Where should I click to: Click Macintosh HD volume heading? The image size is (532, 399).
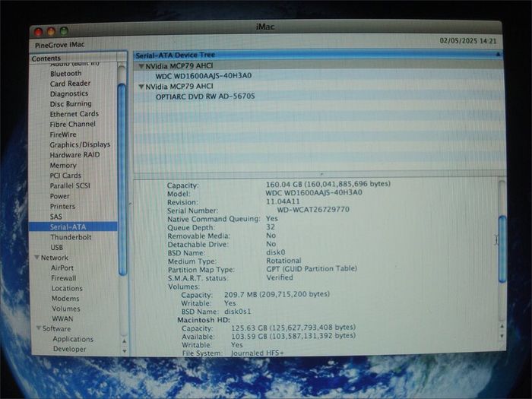click(x=204, y=320)
